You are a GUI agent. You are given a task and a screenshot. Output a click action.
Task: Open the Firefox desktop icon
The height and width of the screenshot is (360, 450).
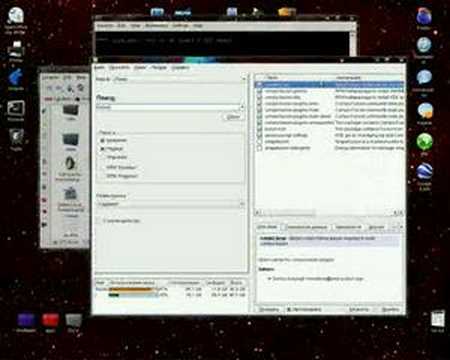[x=424, y=17]
